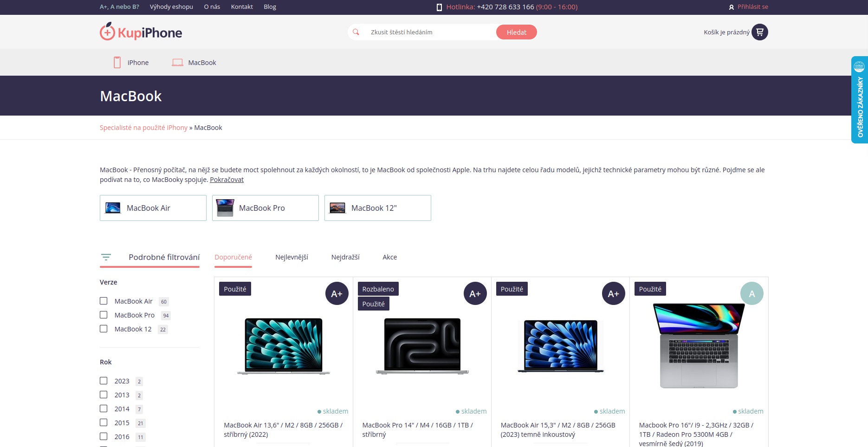The height and width of the screenshot is (447, 868).
Task: Open the Blog menu item
Action: pyautogui.click(x=270, y=7)
